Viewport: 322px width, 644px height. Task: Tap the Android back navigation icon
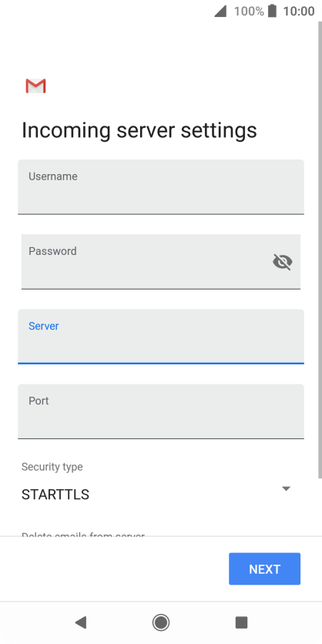pyautogui.click(x=80, y=622)
